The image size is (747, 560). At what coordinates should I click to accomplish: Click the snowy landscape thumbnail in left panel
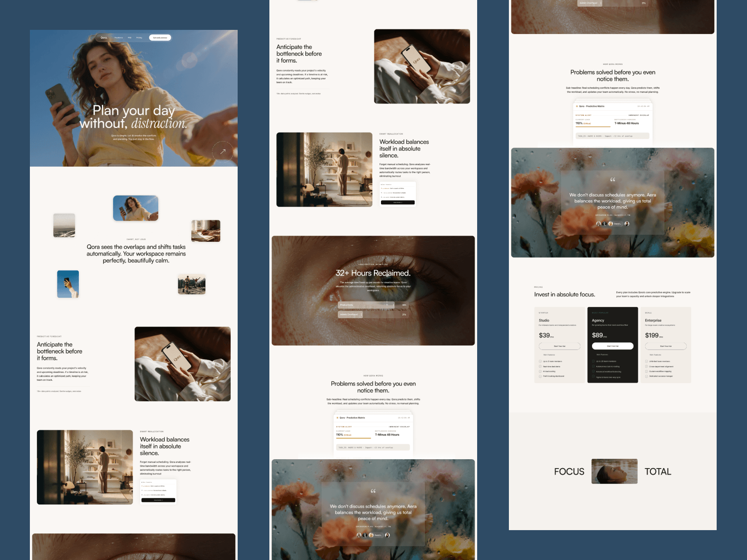tap(64, 225)
